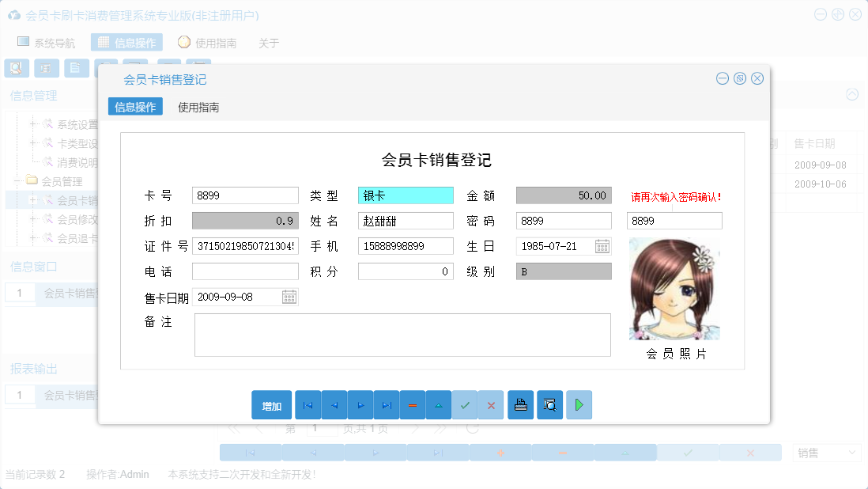The height and width of the screenshot is (489, 868).
Task: Collapse the 会员管理 folder node
Action: (x=15, y=182)
